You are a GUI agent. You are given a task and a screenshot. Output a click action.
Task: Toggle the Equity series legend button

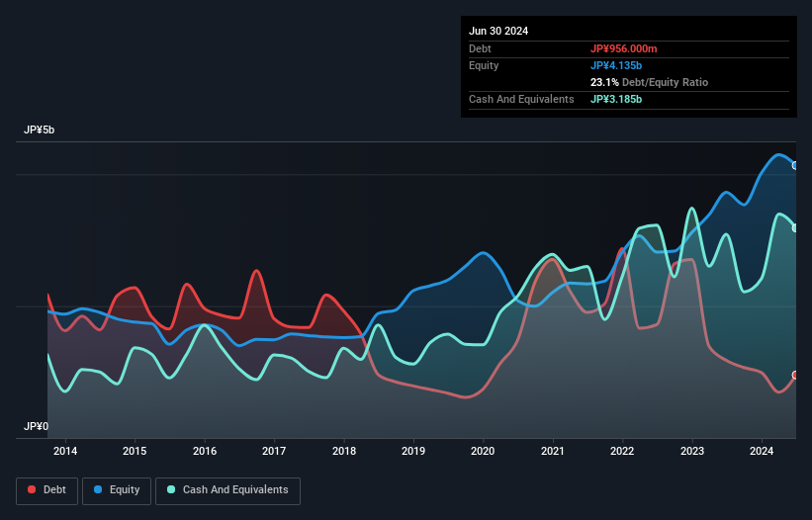point(117,490)
